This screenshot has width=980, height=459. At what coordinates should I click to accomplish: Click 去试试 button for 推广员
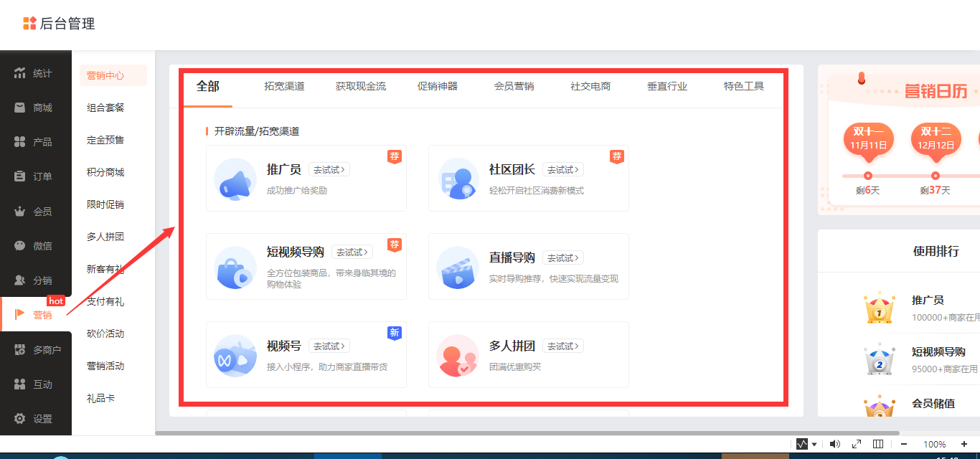pyautogui.click(x=329, y=170)
